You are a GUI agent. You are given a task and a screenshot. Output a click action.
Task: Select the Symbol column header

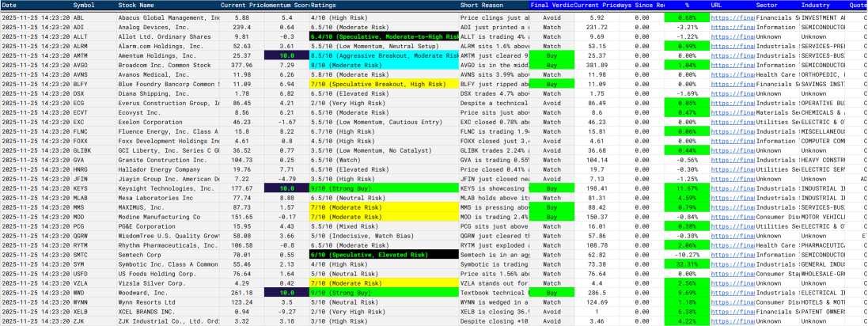(94, 5)
